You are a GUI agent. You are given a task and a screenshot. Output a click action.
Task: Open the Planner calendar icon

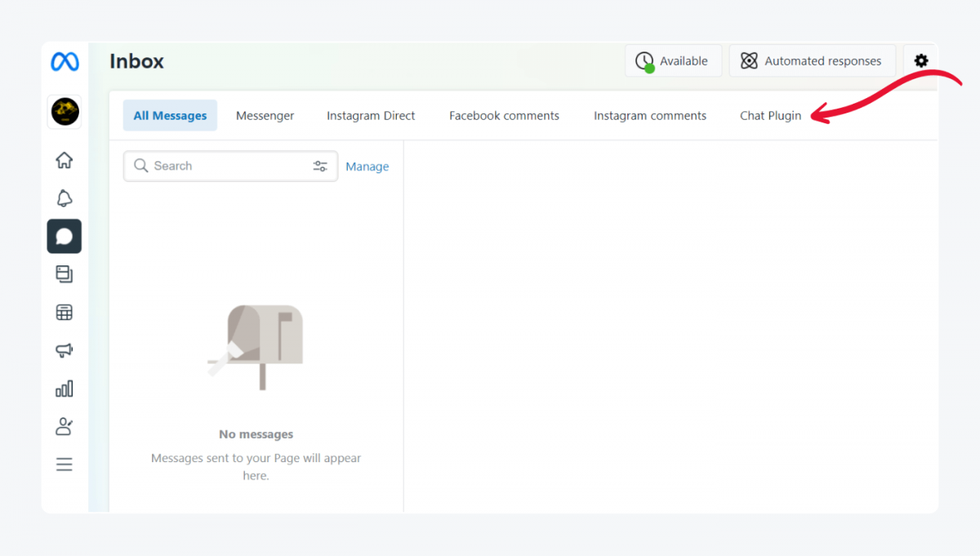(x=65, y=313)
